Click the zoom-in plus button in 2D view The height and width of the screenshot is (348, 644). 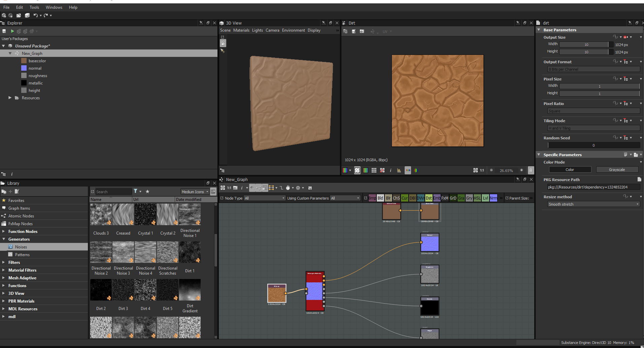521,170
